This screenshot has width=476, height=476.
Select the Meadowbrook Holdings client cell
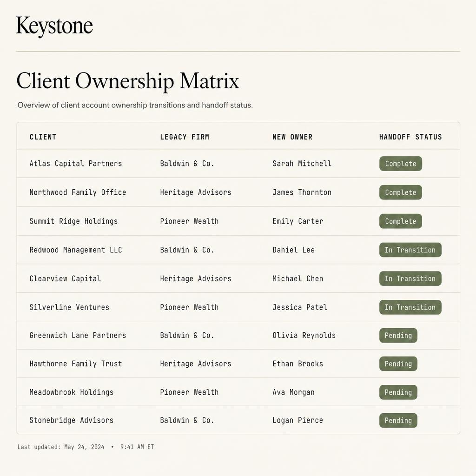point(71,392)
